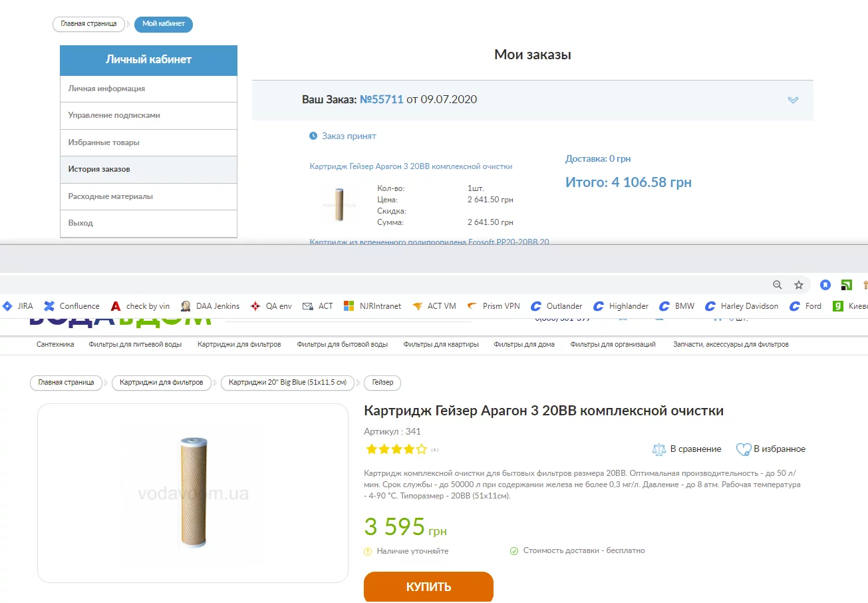The width and height of the screenshot is (868, 603).
Task: Collapse order №55711 with the chevron
Action: pos(793,100)
